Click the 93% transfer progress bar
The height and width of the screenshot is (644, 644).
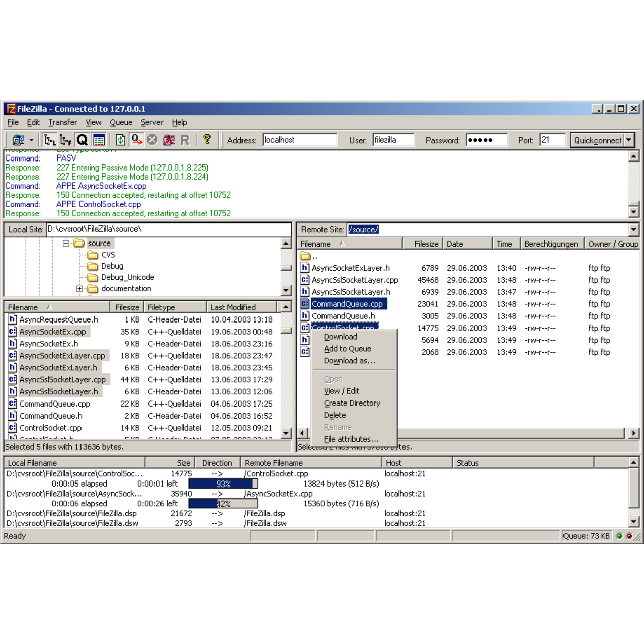pos(223,484)
